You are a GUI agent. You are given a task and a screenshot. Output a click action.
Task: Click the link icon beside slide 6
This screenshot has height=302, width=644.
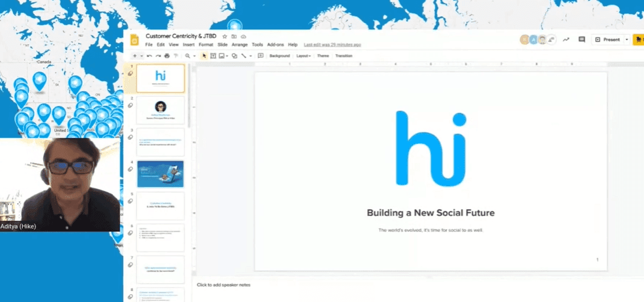(130, 233)
